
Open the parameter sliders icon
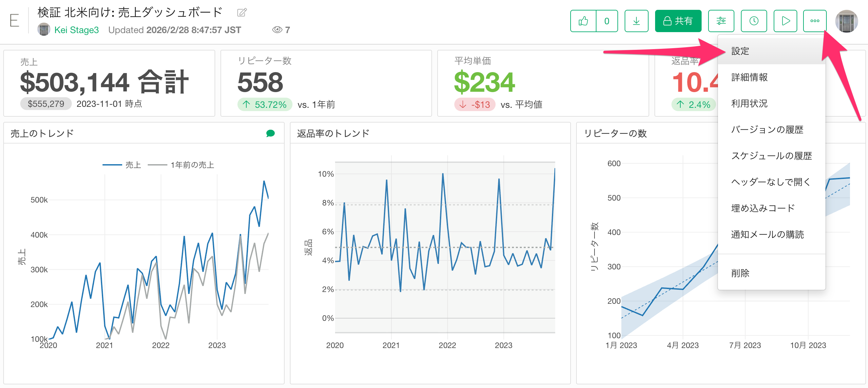point(721,21)
